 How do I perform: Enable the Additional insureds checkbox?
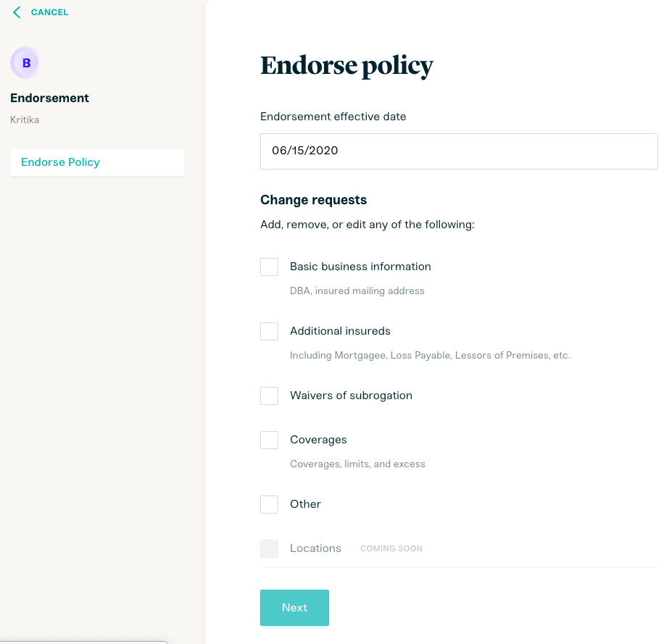pos(269,331)
